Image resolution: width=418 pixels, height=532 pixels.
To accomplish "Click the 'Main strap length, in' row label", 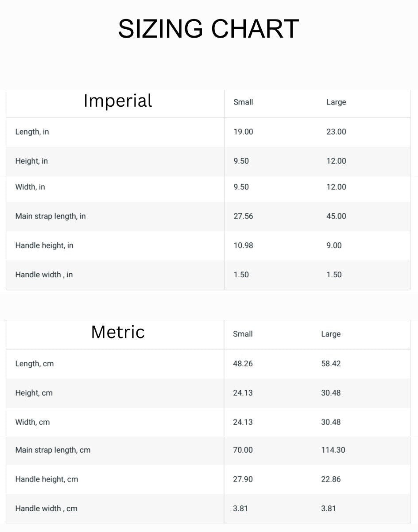I will [x=50, y=216].
